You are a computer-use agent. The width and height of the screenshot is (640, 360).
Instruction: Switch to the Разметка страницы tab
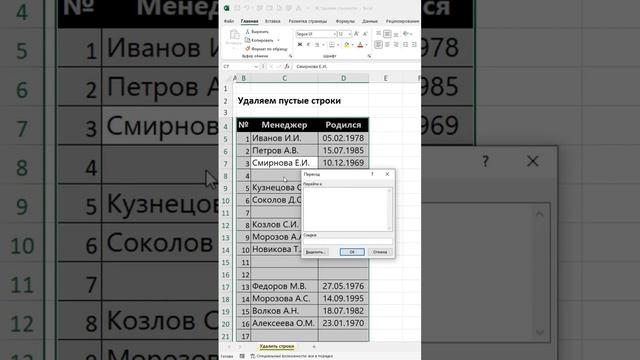point(308,21)
